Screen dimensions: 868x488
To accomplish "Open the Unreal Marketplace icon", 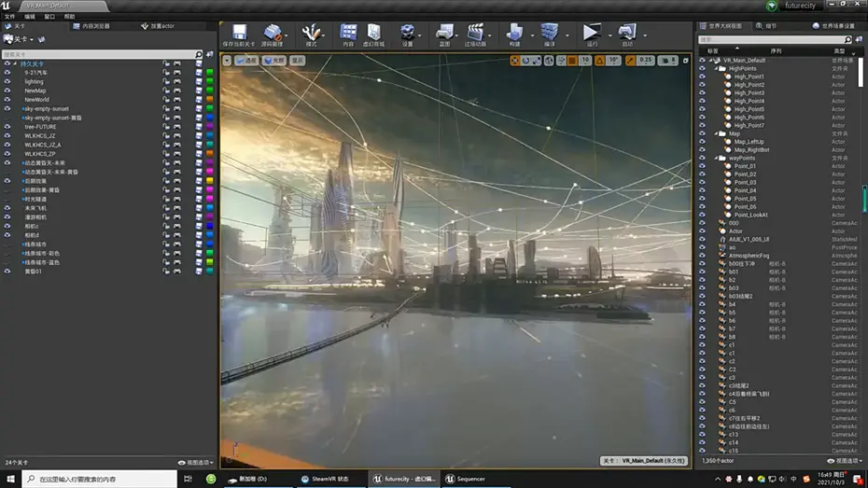I will click(373, 35).
